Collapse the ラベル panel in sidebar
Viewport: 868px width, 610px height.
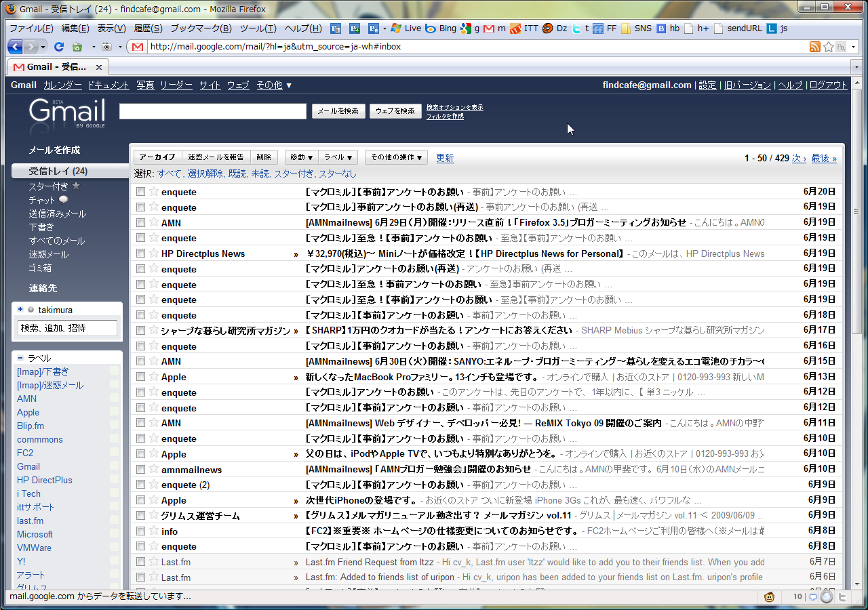[x=20, y=358]
